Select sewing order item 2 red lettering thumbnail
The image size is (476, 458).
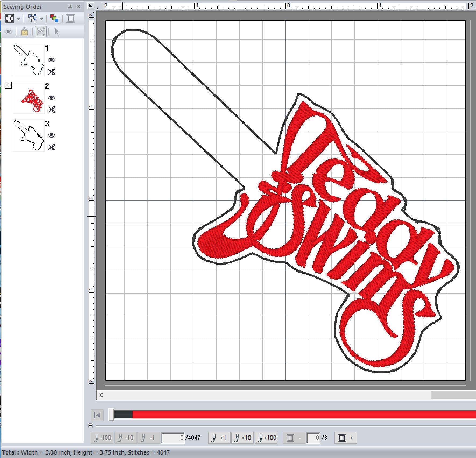click(x=29, y=98)
